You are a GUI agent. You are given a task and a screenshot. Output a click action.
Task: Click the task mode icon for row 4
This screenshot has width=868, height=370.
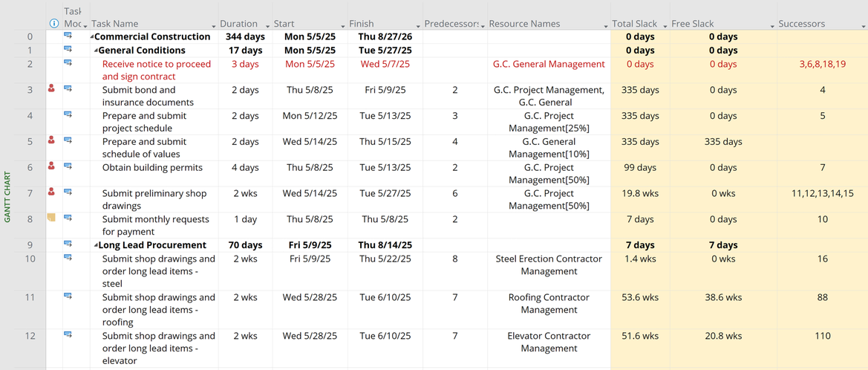click(68, 114)
